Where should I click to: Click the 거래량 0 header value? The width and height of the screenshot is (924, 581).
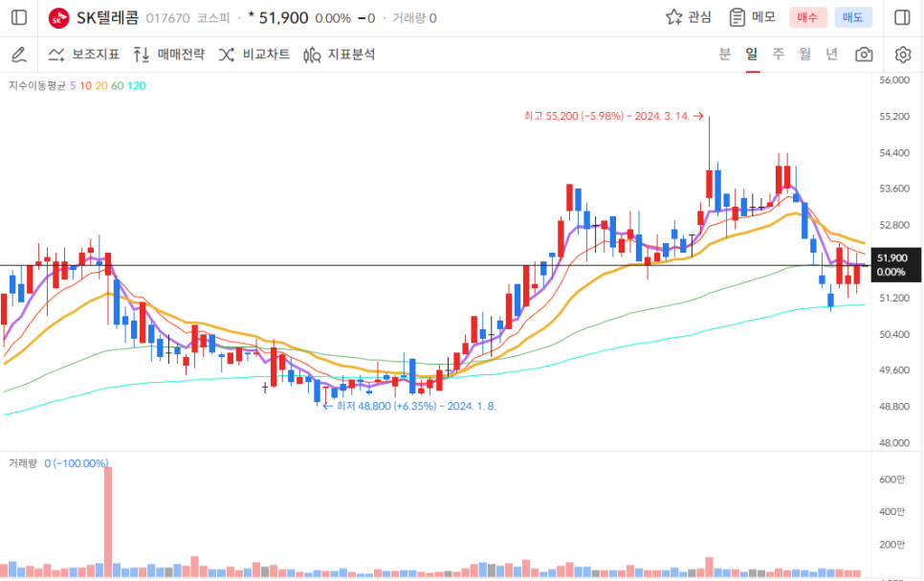414,18
